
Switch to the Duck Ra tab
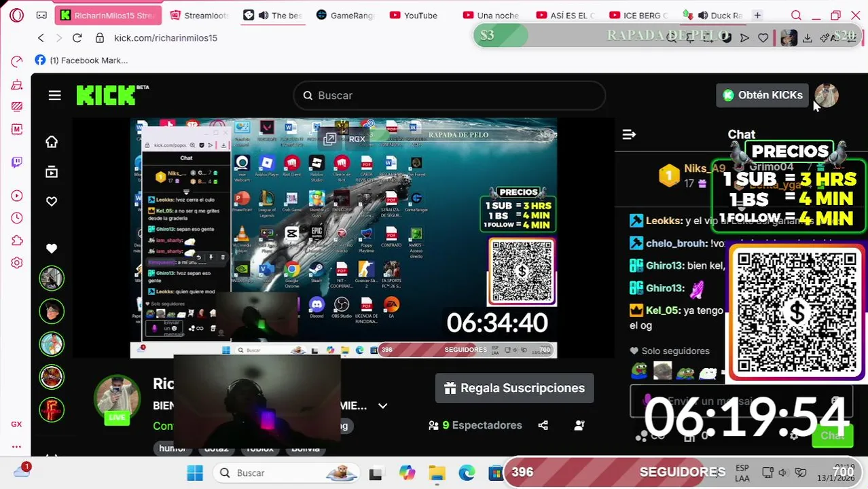click(712, 15)
